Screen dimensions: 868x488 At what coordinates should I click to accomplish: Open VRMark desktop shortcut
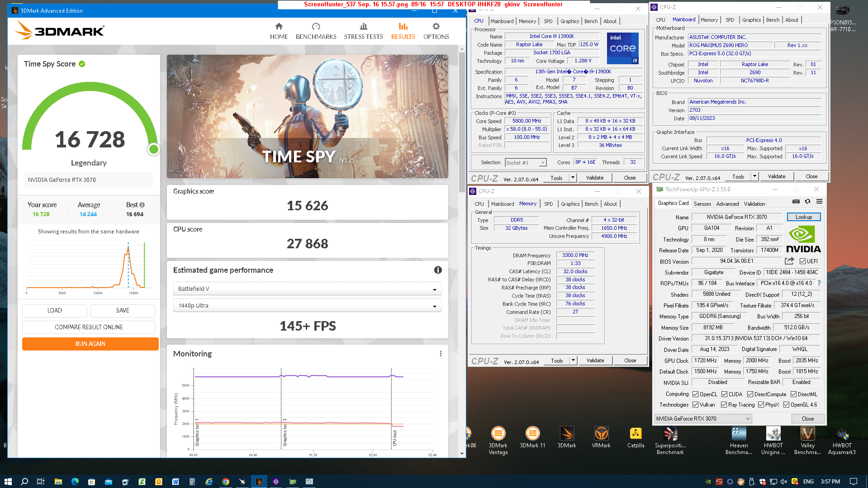pyautogui.click(x=601, y=437)
